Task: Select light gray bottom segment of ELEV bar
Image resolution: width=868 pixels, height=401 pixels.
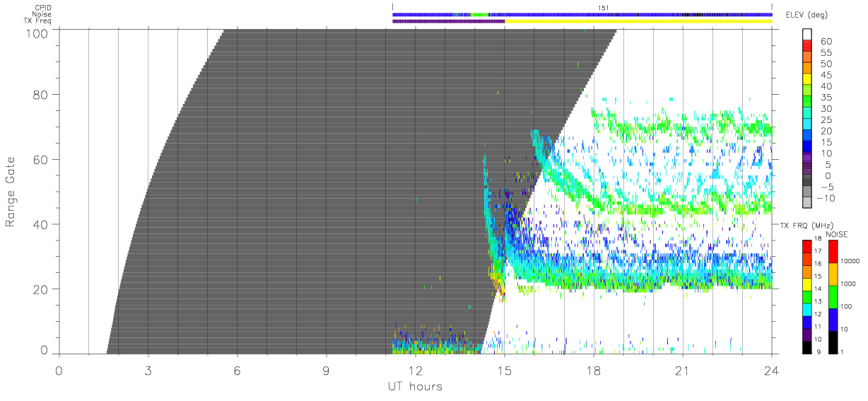Action: point(808,204)
